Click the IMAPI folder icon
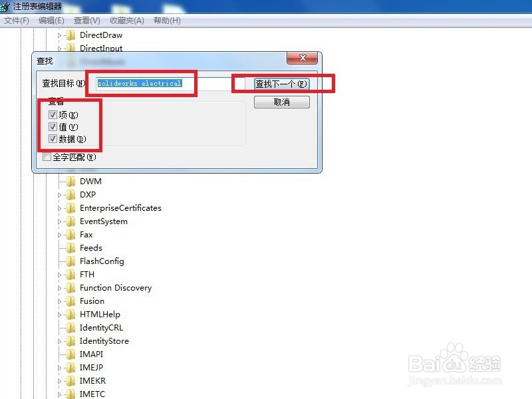The height and width of the screenshot is (399, 532). (70, 354)
